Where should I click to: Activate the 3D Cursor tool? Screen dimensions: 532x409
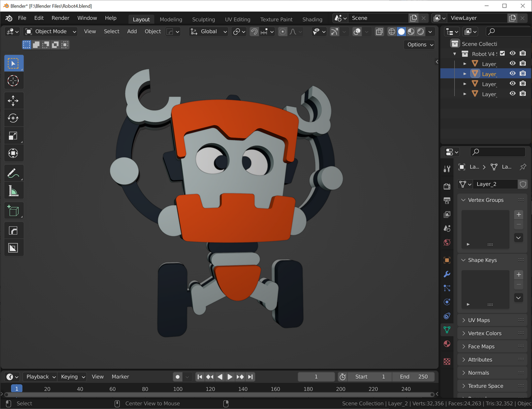point(13,81)
